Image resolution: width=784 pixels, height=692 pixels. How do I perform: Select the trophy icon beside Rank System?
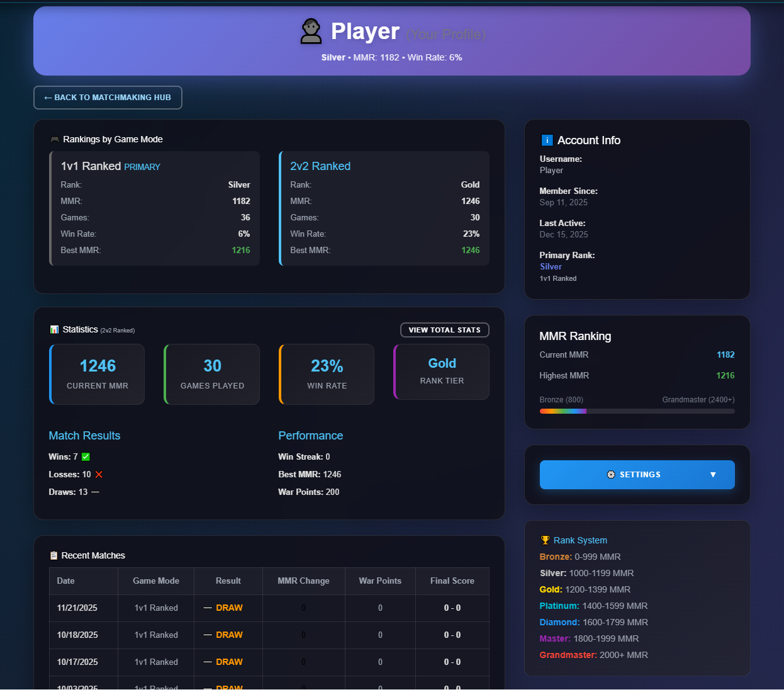(544, 540)
